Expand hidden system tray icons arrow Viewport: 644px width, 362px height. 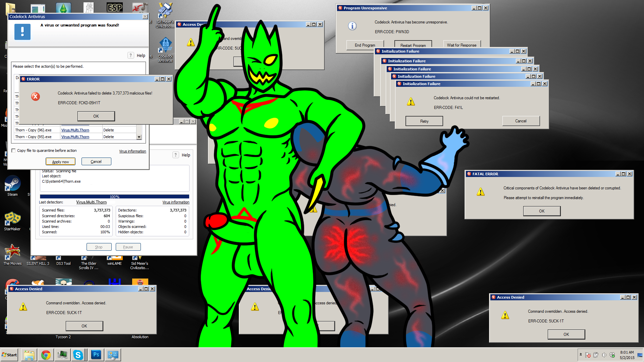[581, 354]
